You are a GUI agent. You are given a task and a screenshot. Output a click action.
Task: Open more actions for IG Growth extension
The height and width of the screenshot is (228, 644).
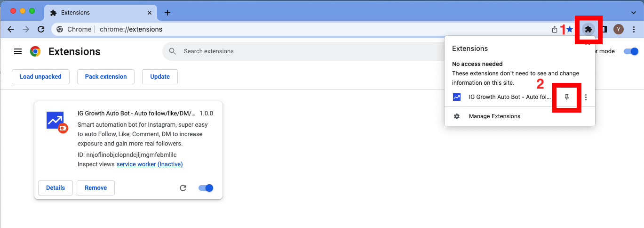pyautogui.click(x=586, y=97)
